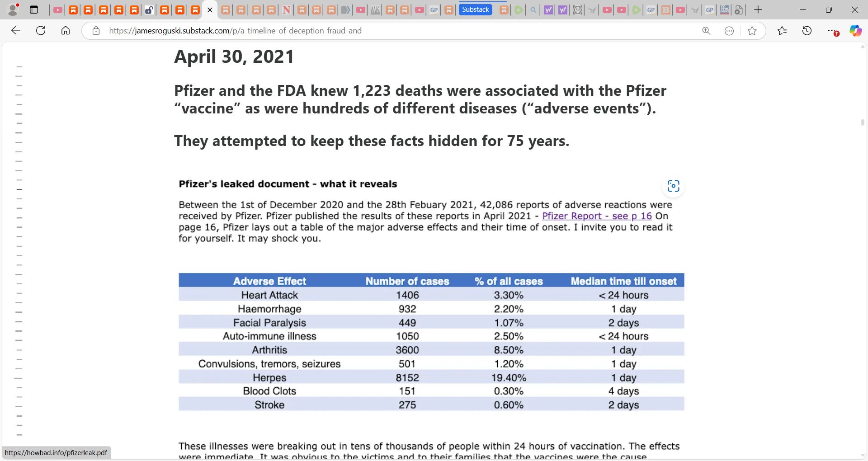This screenshot has width=868, height=461.
Task: Click the 'Facial Paralysis' table cell
Action: click(269, 323)
